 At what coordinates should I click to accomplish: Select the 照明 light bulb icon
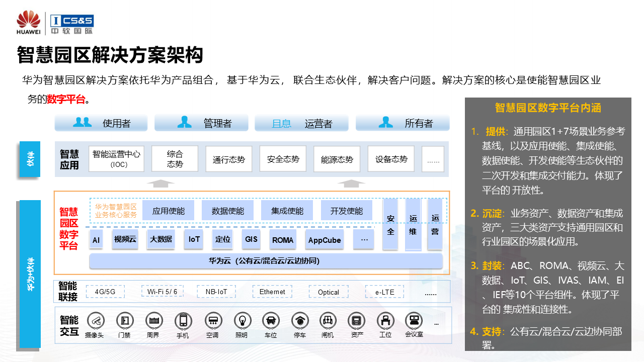242,320
